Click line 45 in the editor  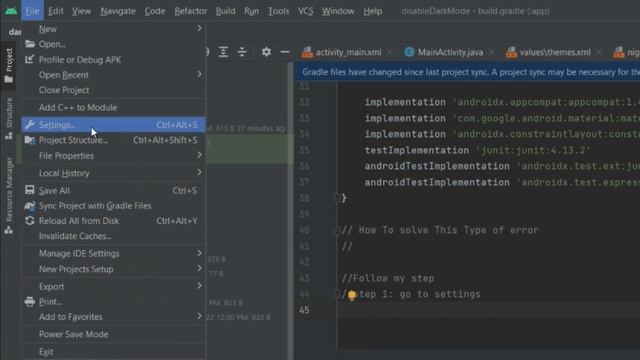click(x=489, y=310)
